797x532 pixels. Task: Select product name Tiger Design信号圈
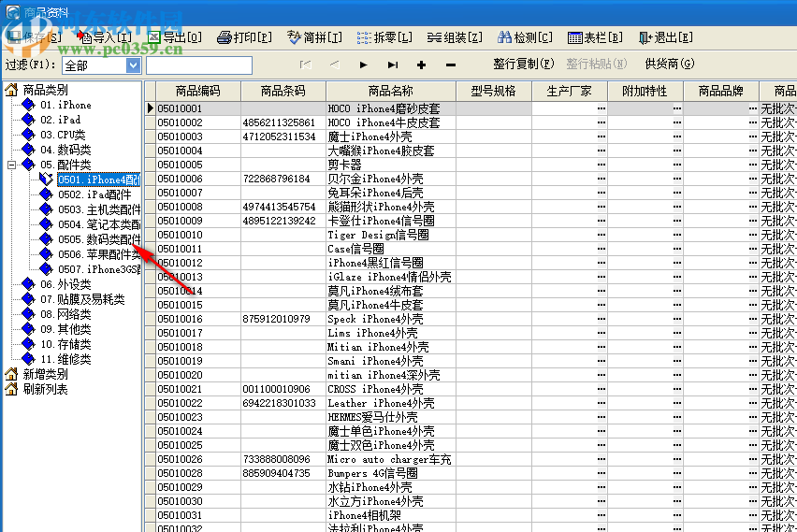tap(391, 235)
